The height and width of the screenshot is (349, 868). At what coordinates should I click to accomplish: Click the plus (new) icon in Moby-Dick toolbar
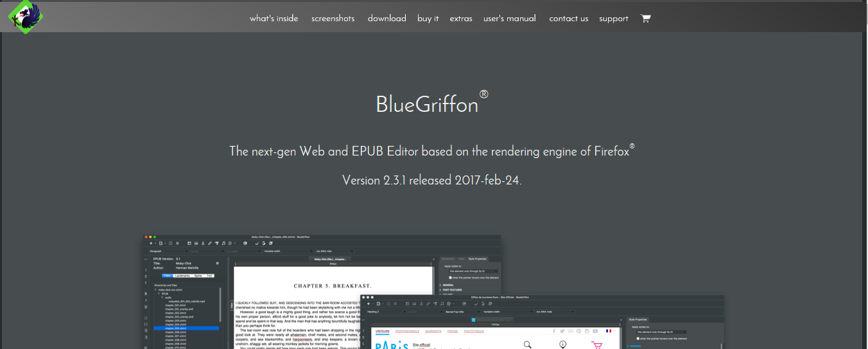point(151,243)
